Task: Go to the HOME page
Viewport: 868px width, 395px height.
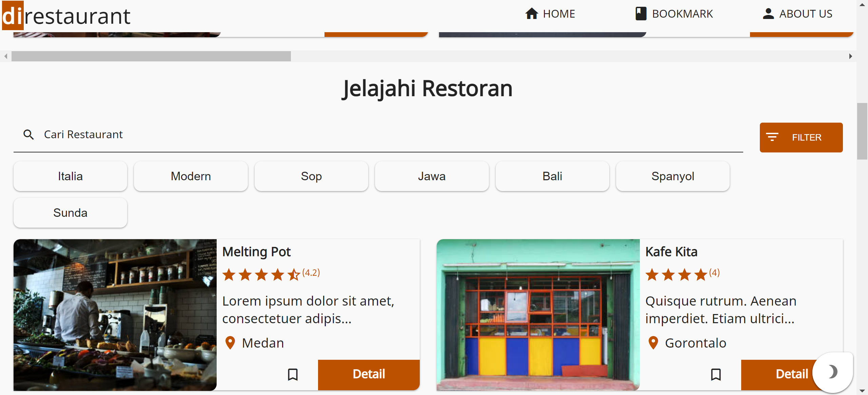Action: point(550,14)
